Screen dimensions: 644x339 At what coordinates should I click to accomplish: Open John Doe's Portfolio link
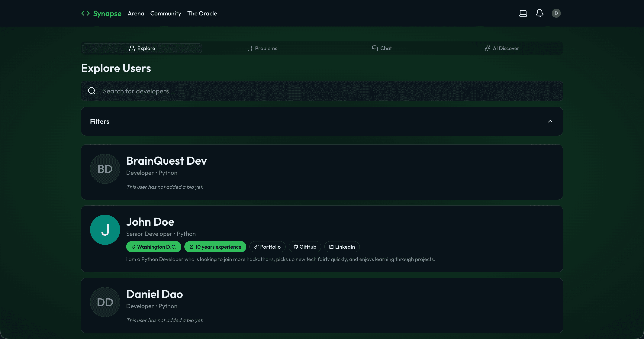click(267, 247)
